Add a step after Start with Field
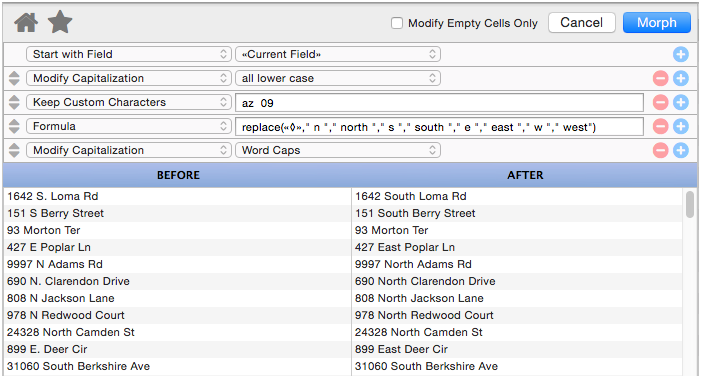This screenshot has height=378, width=701. (680, 55)
